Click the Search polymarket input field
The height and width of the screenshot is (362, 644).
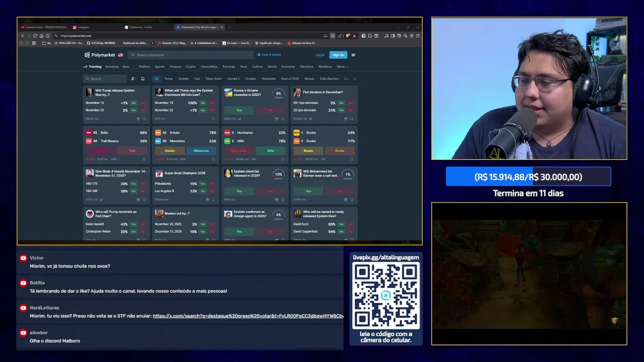(x=190, y=55)
